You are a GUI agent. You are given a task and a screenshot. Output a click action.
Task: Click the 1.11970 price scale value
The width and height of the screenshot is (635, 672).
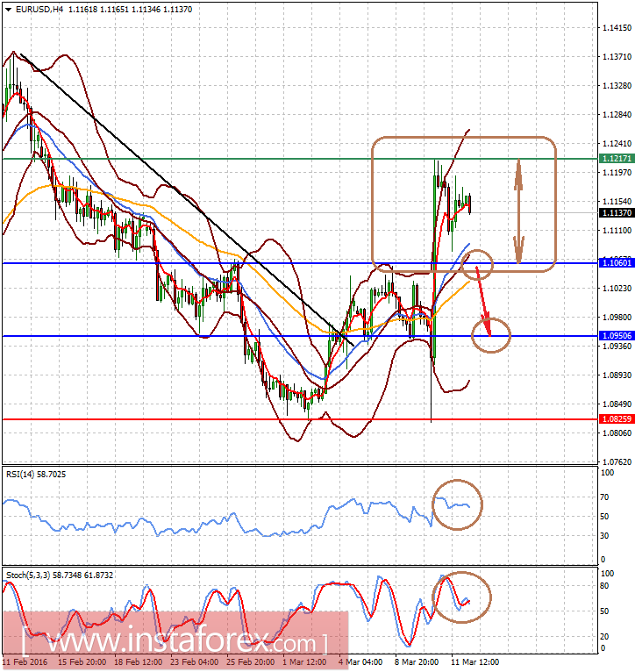pyautogui.click(x=617, y=172)
